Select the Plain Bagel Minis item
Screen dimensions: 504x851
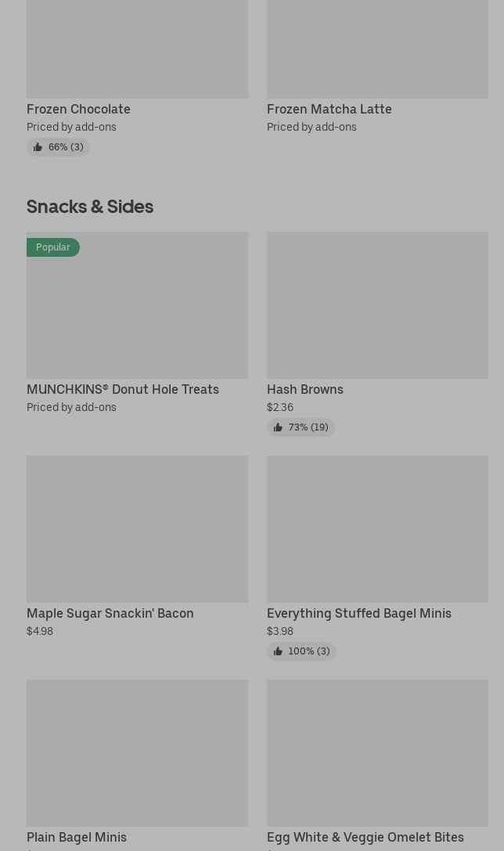coord(77,837)
